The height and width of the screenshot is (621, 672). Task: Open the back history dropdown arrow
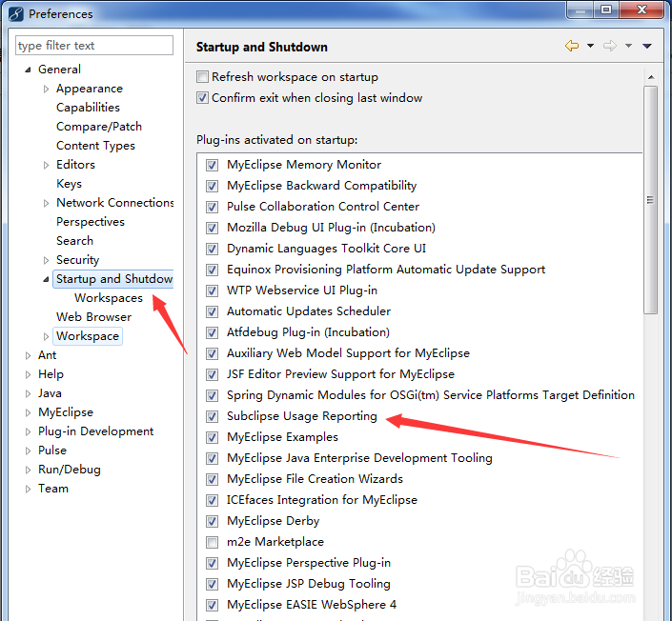(x=590, y=46)
